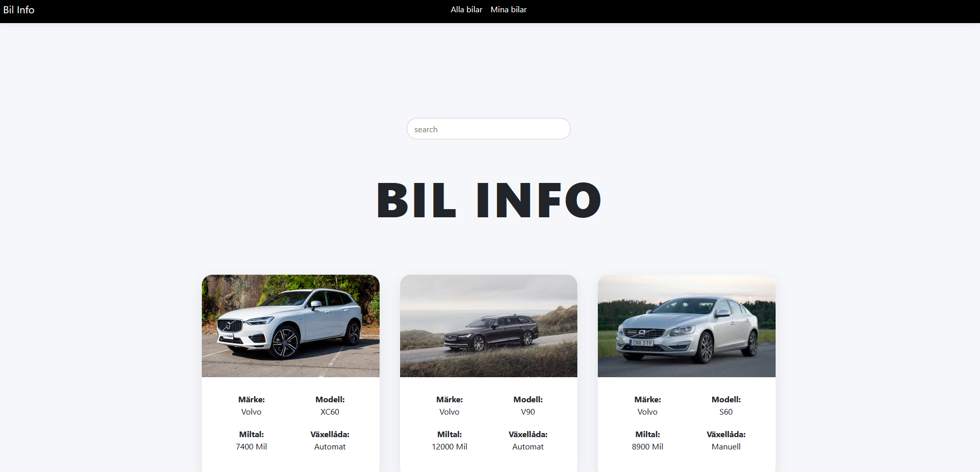This screenshot has height=472, width=980.
Task: Click the XC60 model name text
Action: [x=330, y=412]
